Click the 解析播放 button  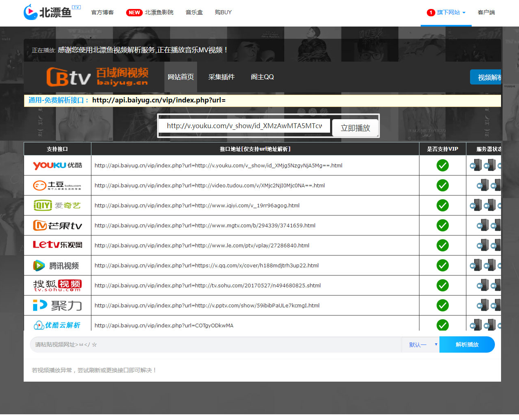pos(467,344)
